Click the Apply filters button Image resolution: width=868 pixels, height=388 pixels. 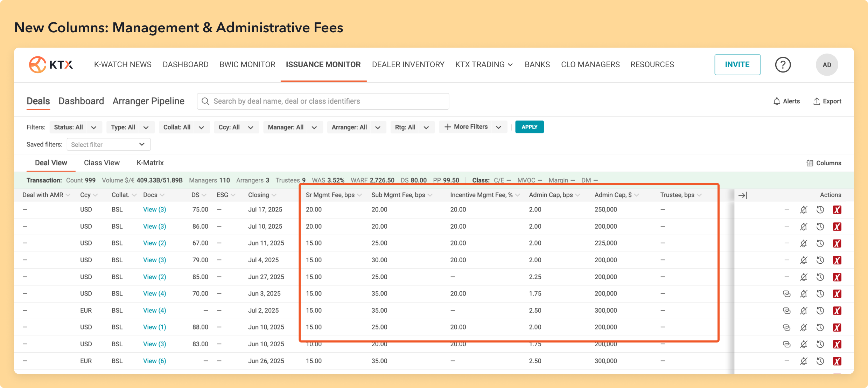(x=529, y=127)
